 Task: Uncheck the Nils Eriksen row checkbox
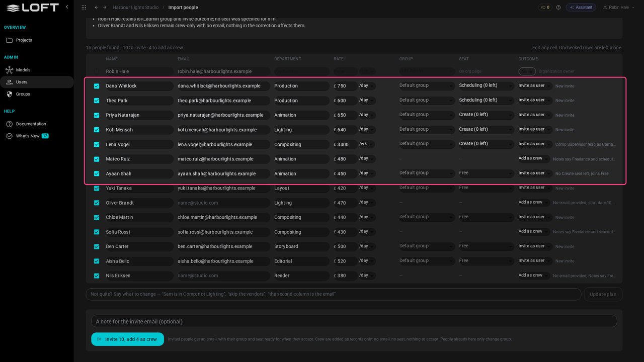point(97,276)
